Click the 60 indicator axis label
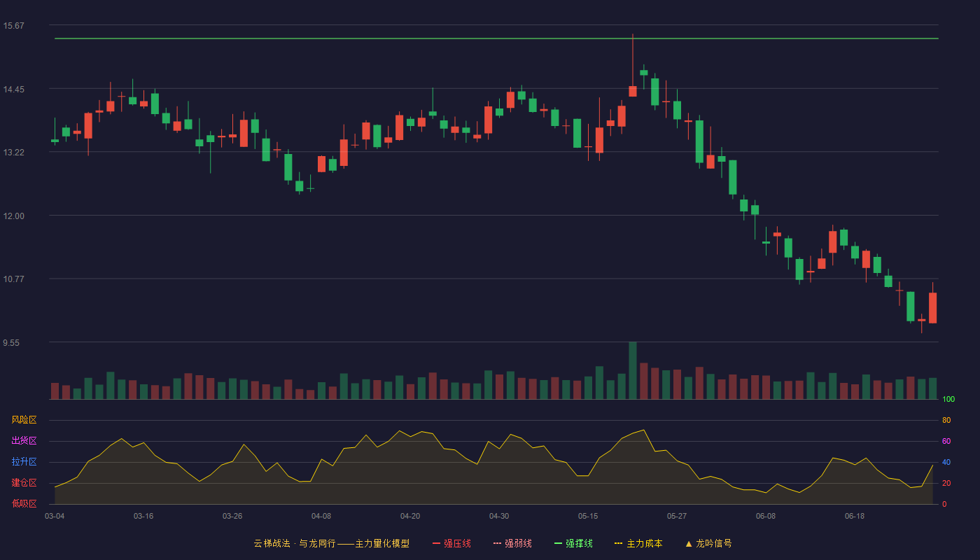The width and height of the screenshot is (980, 560). pos(946,442)
